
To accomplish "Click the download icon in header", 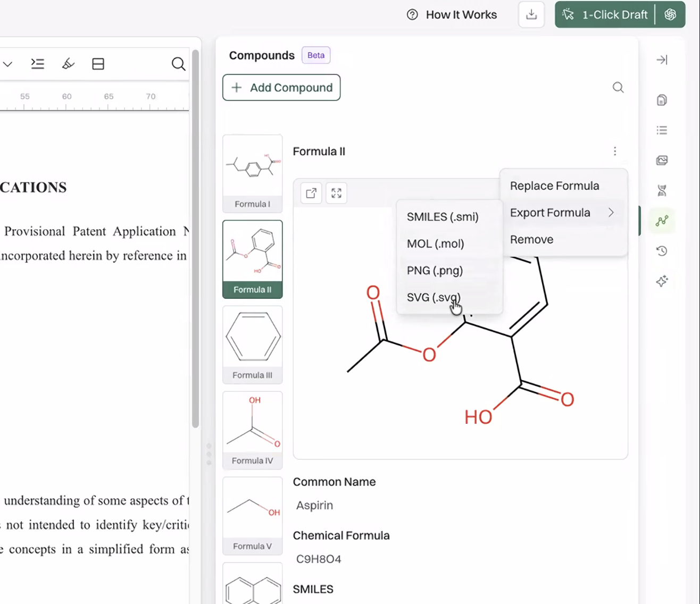I will [531, 14].
